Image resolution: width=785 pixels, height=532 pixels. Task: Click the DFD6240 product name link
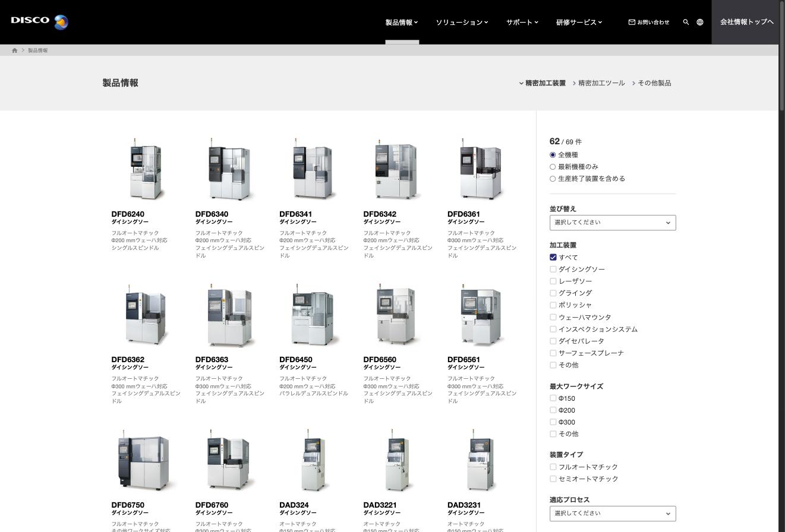coord(128,214)
